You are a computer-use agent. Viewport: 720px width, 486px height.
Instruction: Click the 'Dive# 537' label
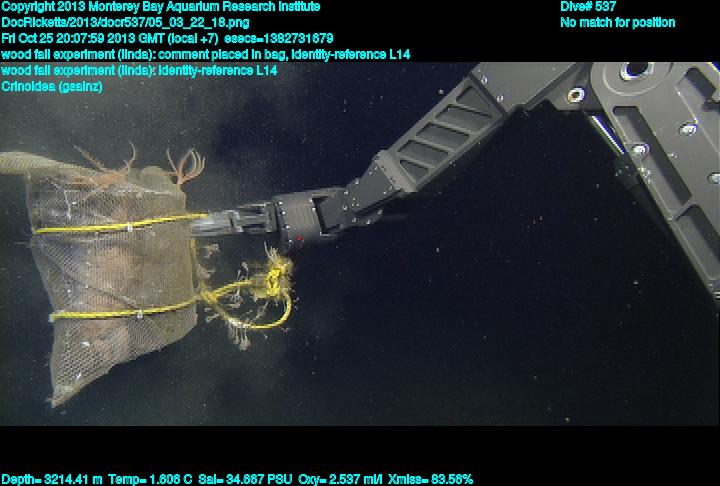click(x=588, y=6)
